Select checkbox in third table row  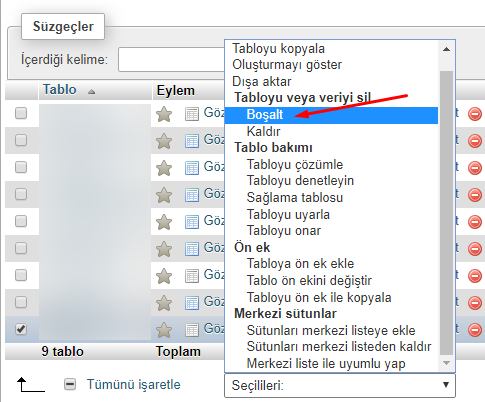pyautogui.click(x=21, y=167)
